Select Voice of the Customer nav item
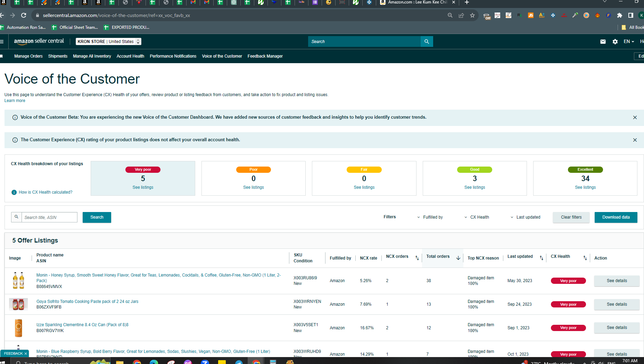Viewport: 644px width, 364px height. (x=222, y=56)
